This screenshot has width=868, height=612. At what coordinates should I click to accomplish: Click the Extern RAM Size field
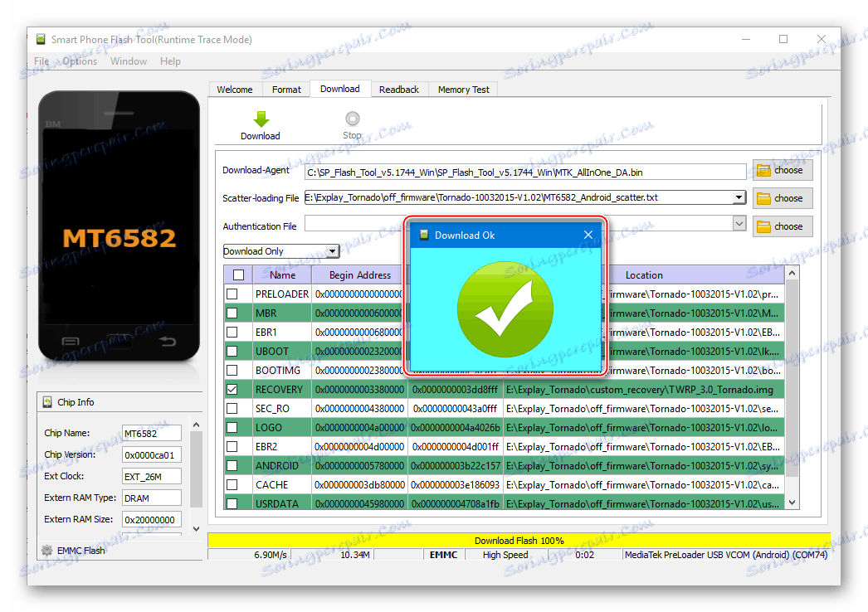click(152, 520)
